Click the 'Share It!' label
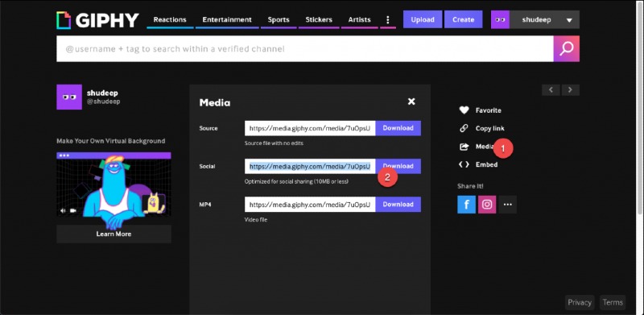This screenshot has height=315, width=644. coord(470,186)
